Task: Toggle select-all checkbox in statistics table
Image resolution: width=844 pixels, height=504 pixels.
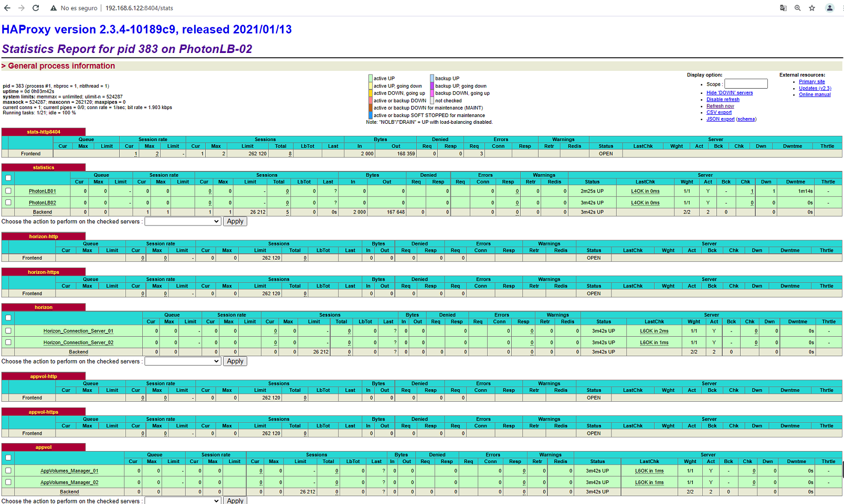Action: [x=8, y=178]
